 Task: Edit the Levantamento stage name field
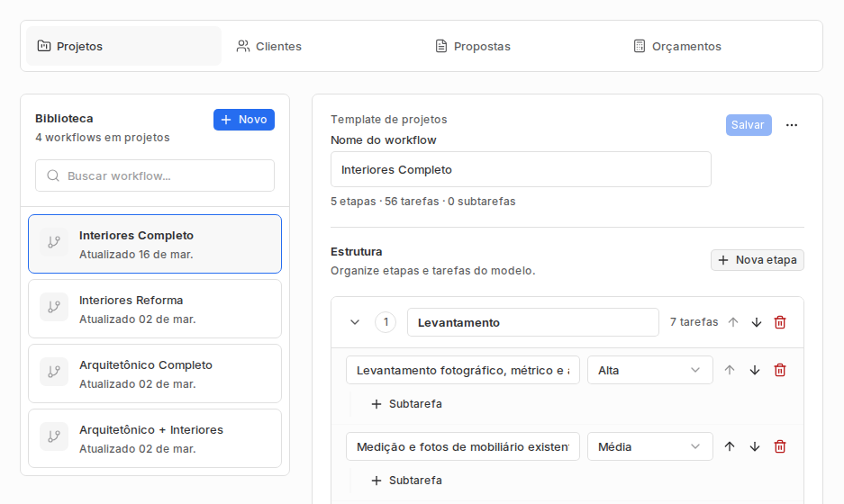coord(533,322)
